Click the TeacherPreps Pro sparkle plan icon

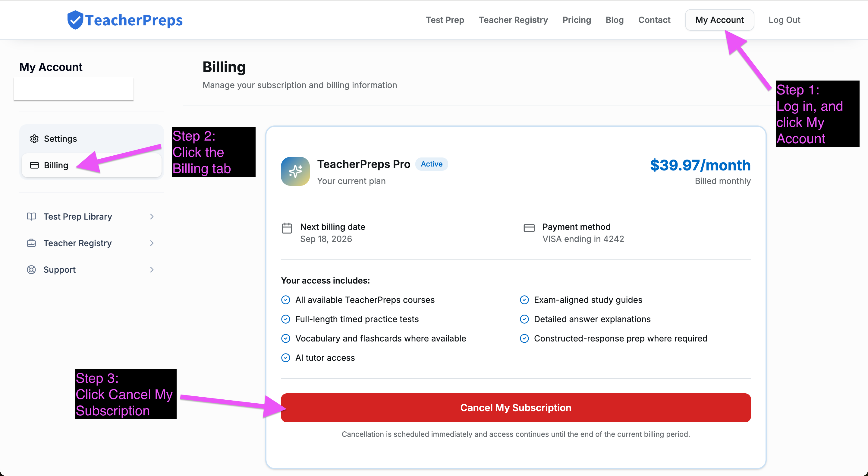295,171
